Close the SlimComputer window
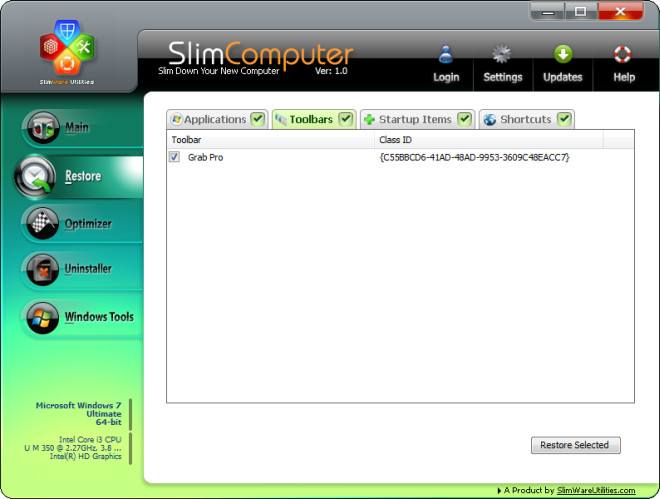 point(620,12)
